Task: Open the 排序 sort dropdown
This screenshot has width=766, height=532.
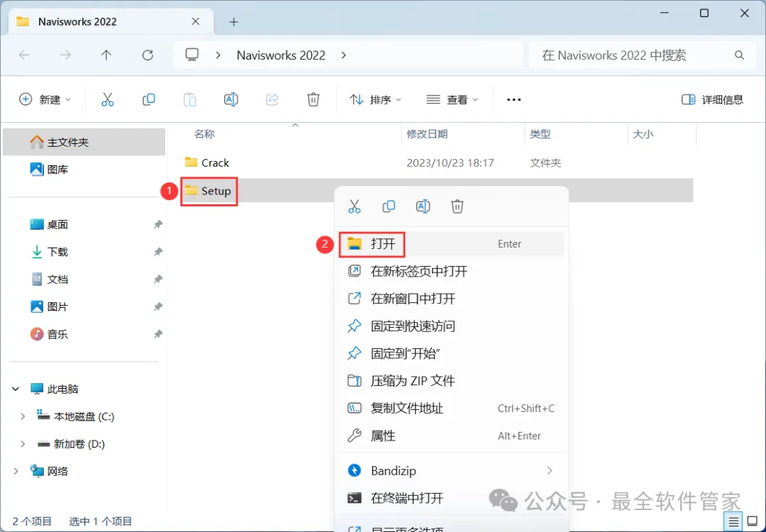Action: pos(375,99)
